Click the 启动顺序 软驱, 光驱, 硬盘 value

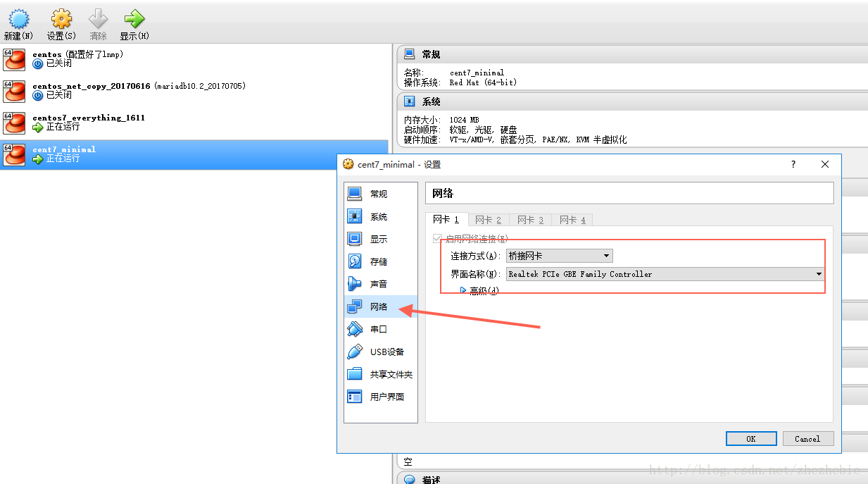(483, 130)
